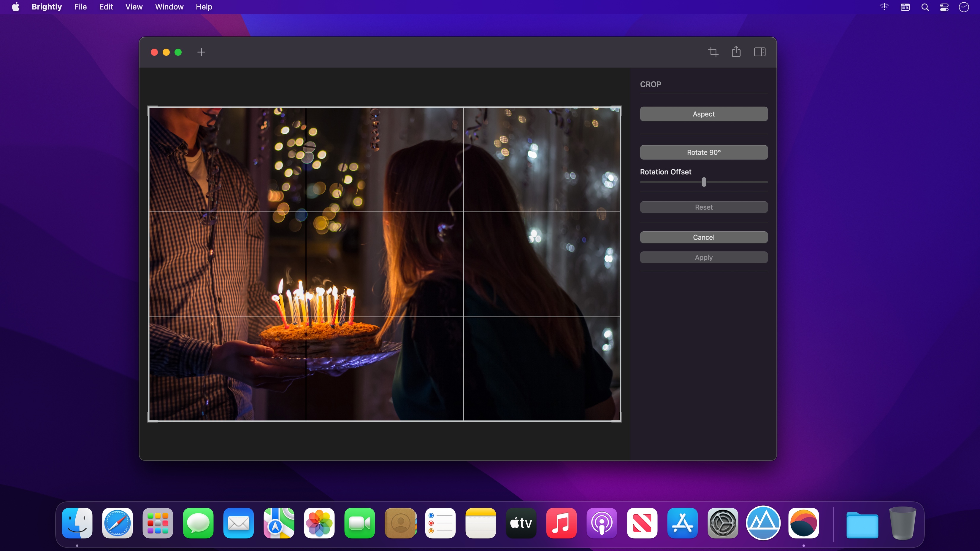Open the share export icon

click(x=736, y=52)
